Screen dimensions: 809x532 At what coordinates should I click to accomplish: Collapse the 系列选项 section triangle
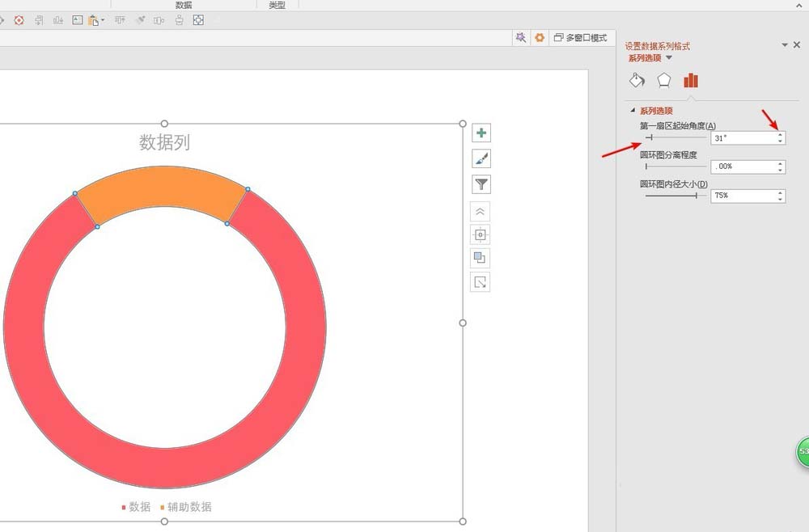tap(633, 110)
